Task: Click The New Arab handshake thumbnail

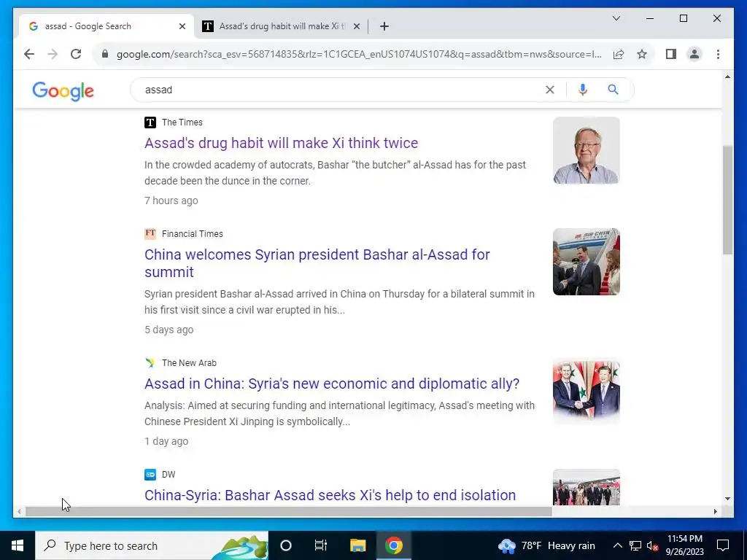Action: [x=586, y=391]
